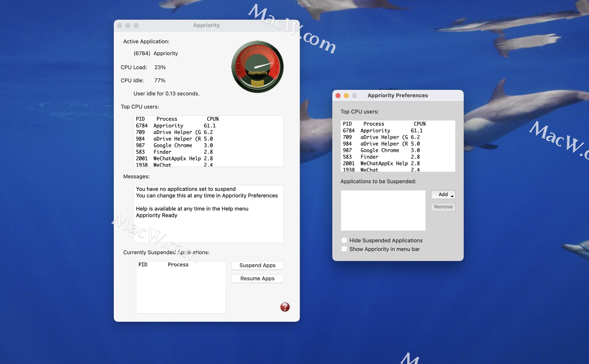This screenshot has height=364, width=589.
Task: Click 'You have no applications set to suspend' message
Action: (x=186, y=189)
